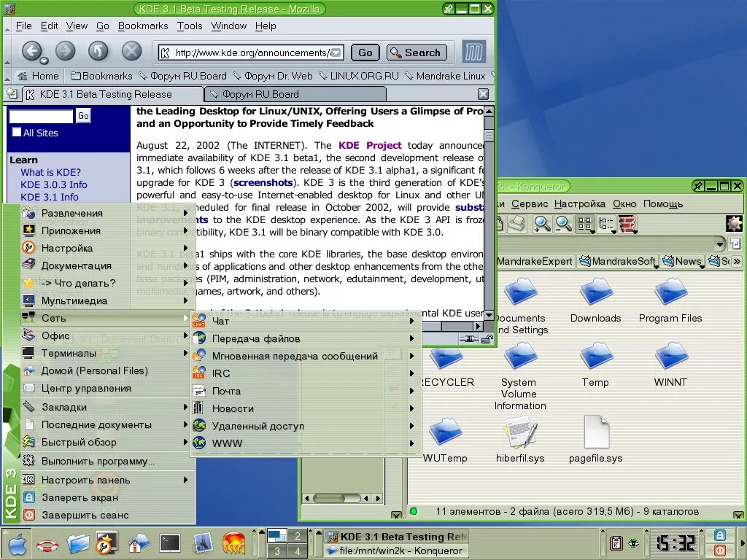Select the hiberfil.sys file icon
The width and height of the screenshot is (747, 560).
click(x=520, y=432)
